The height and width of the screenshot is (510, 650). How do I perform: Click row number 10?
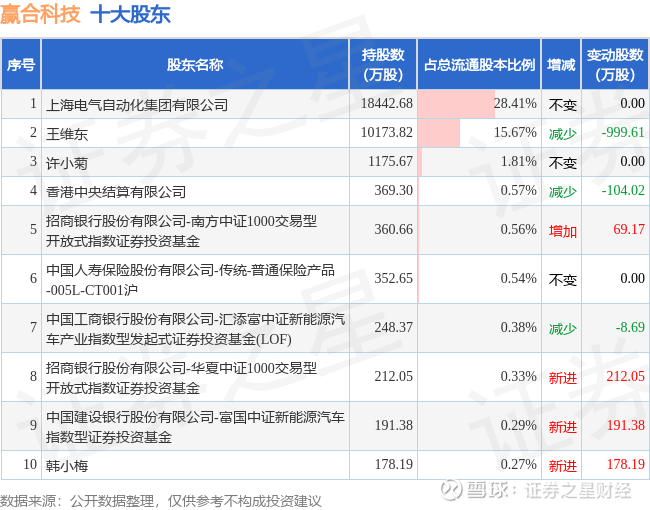[x=30, y=464]
